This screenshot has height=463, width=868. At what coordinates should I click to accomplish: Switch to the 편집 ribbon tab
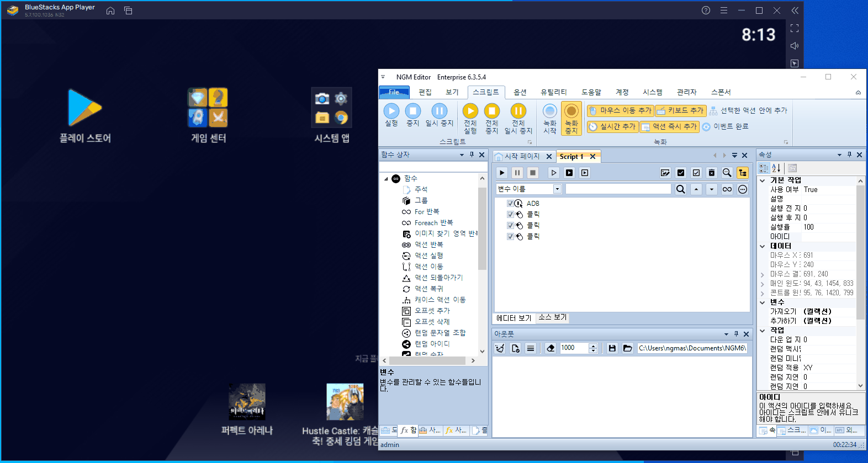coord(425,92)
